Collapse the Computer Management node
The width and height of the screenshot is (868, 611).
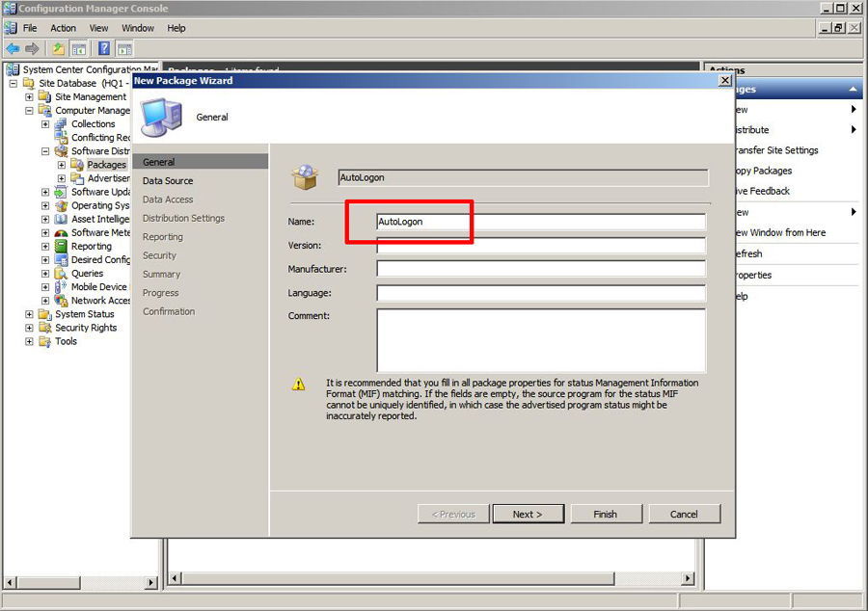tap(29, 111)
